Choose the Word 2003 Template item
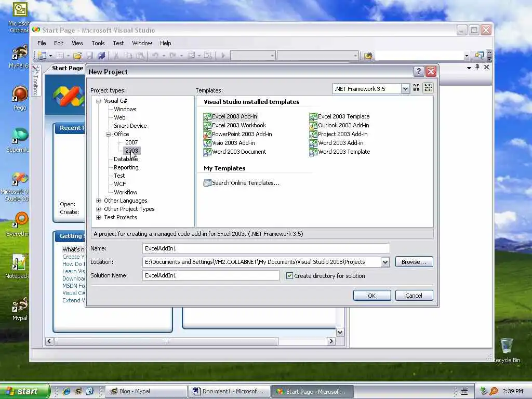The image size is (532, 399). point(340,152)
